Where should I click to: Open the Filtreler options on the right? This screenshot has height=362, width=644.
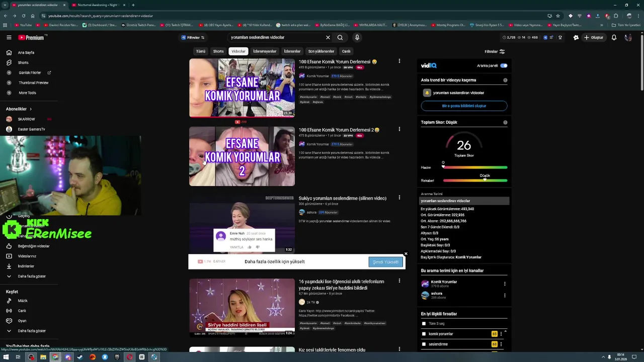[495, 51]
